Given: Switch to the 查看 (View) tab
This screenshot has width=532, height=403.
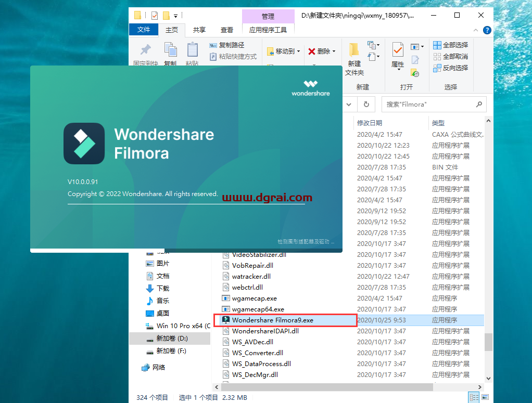Looking at the screenshot, I should tap(226, 30).
